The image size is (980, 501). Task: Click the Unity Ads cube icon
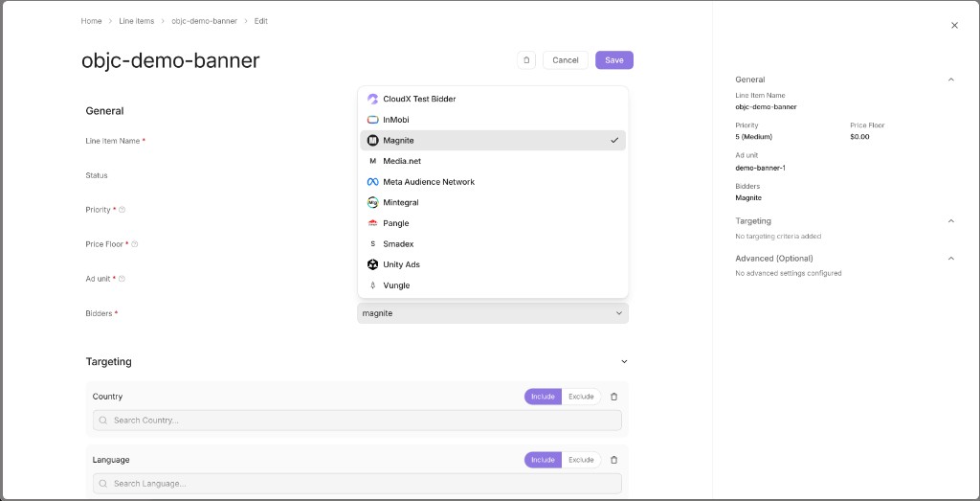tap(372, 264)
